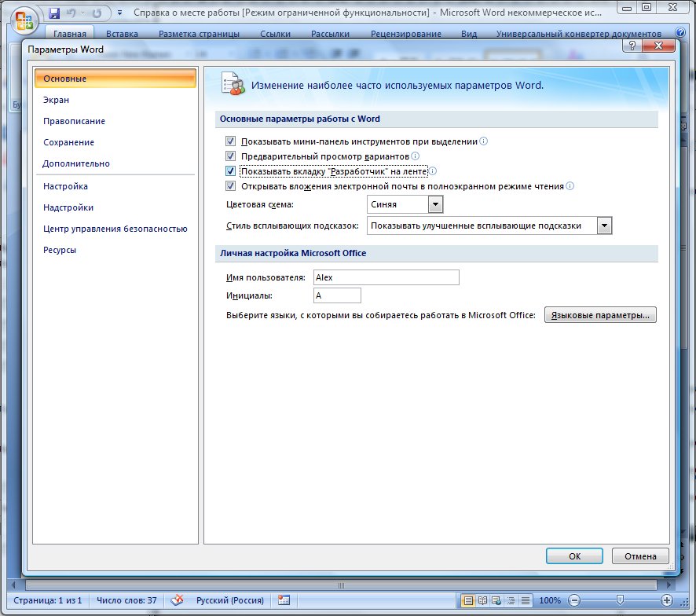
Task: Open 'Универсальный конвертер документов' ribbon tab
Action: 579,34
